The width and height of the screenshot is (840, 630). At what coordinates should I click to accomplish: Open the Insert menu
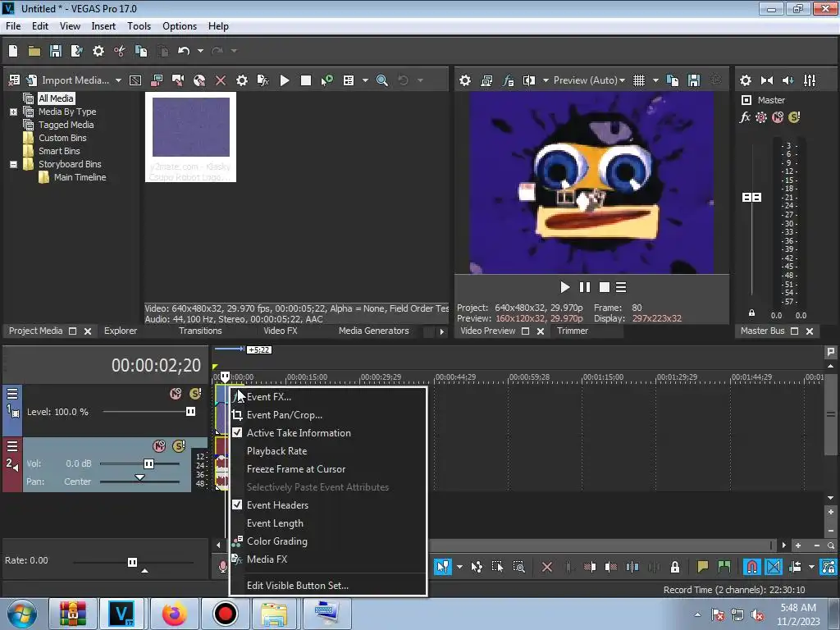click(103, 26)
